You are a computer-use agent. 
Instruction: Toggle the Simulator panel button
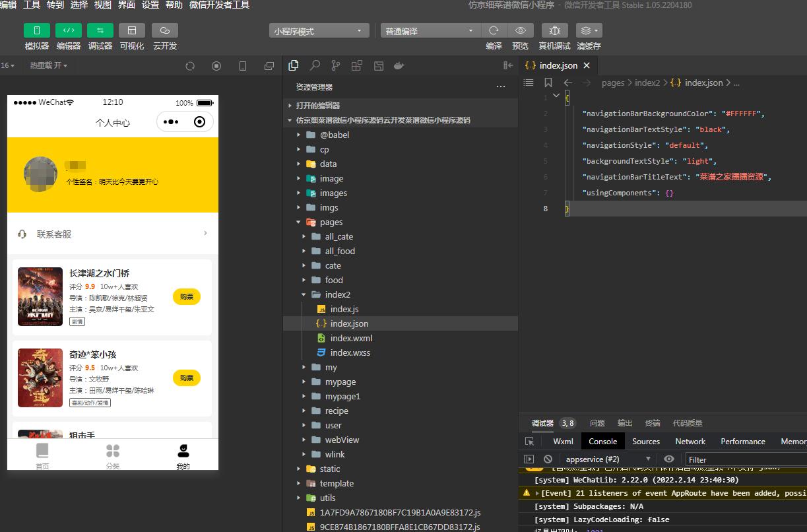coord(37,30)
